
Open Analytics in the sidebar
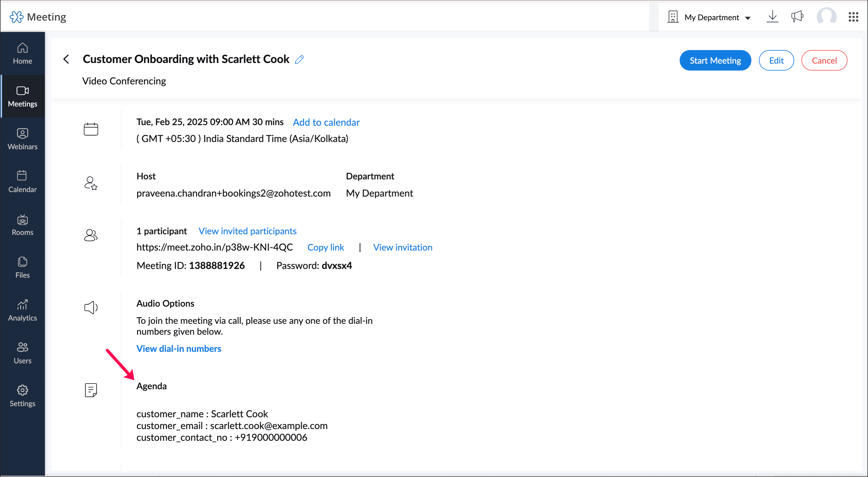click(22, 310)
